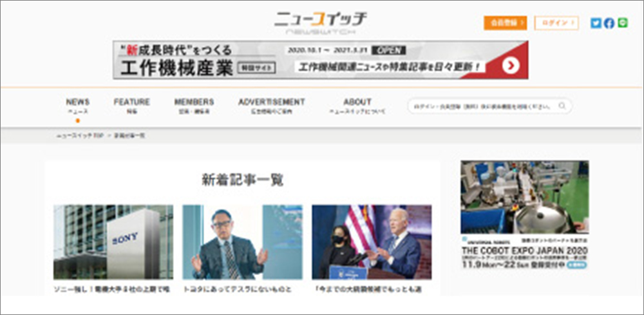Open the MEMBERS menu item
Viewport: 644px width, 315px height.
click(194, 106)
